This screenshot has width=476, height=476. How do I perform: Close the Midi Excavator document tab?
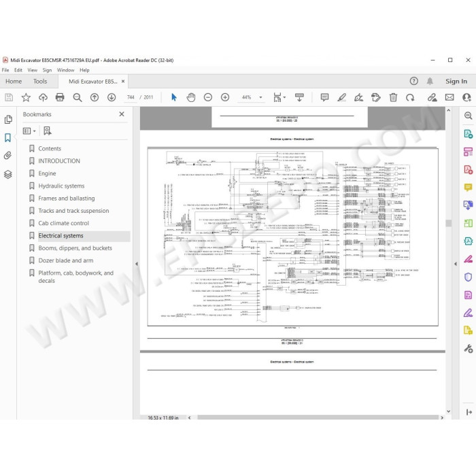123,82
